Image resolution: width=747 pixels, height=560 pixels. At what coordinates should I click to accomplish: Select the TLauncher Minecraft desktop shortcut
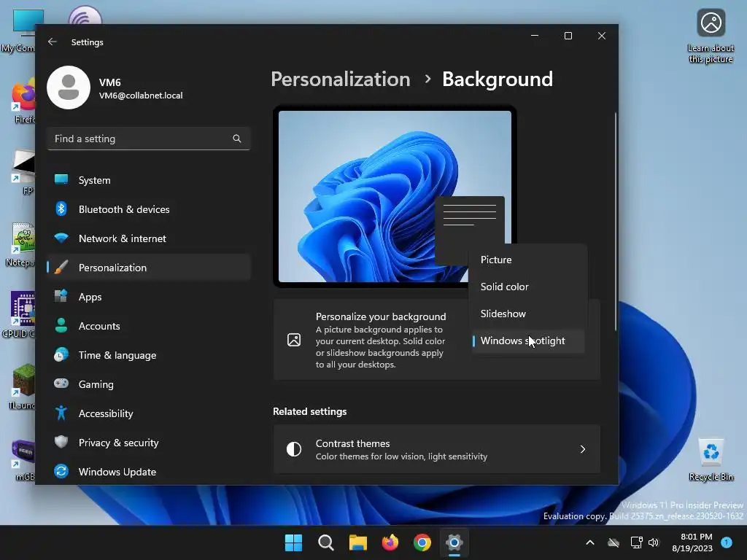coord(23,386)
